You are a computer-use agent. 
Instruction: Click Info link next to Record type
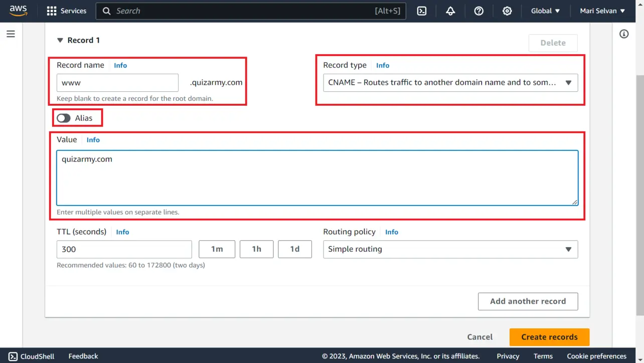tap(383, 65)
